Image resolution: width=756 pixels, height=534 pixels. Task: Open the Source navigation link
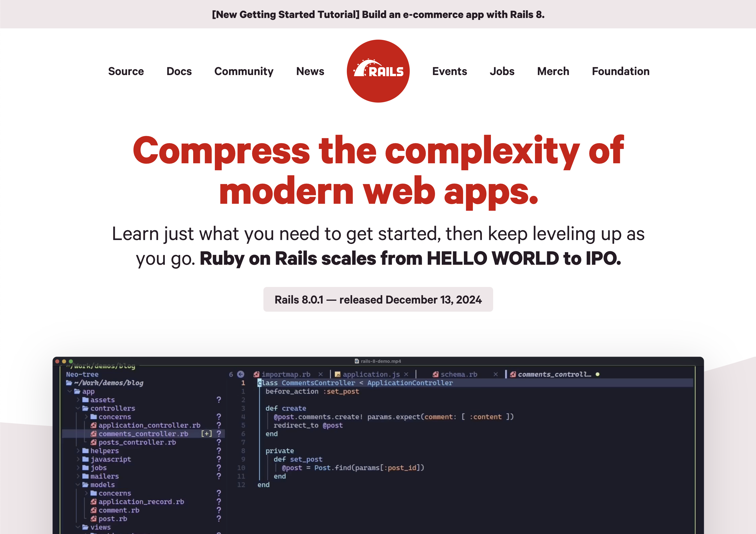point(126,71)
